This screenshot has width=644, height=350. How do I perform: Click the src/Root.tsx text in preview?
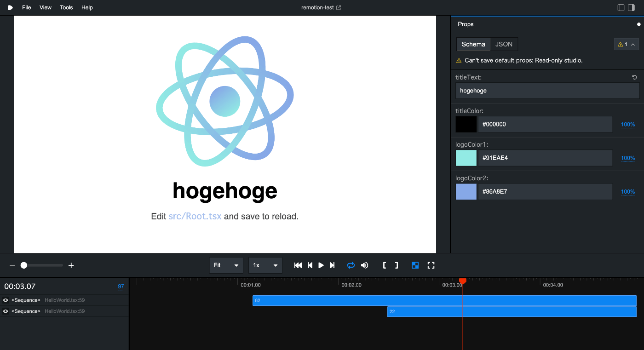[x=195, y=216]
